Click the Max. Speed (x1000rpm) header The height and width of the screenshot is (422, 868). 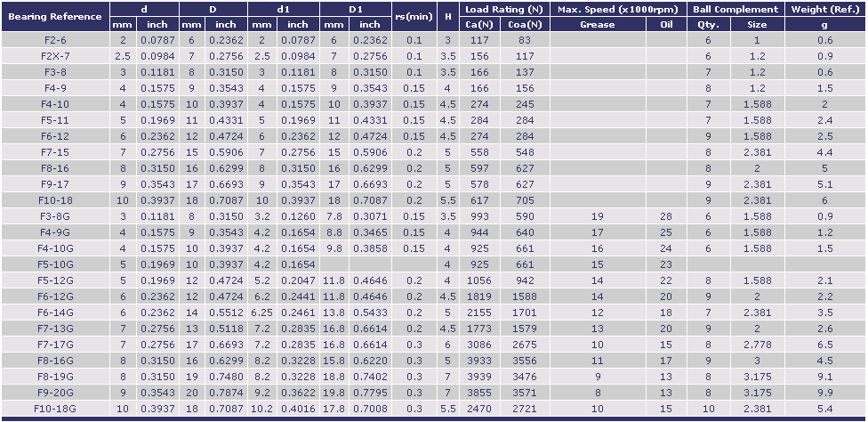coord(619,9)
